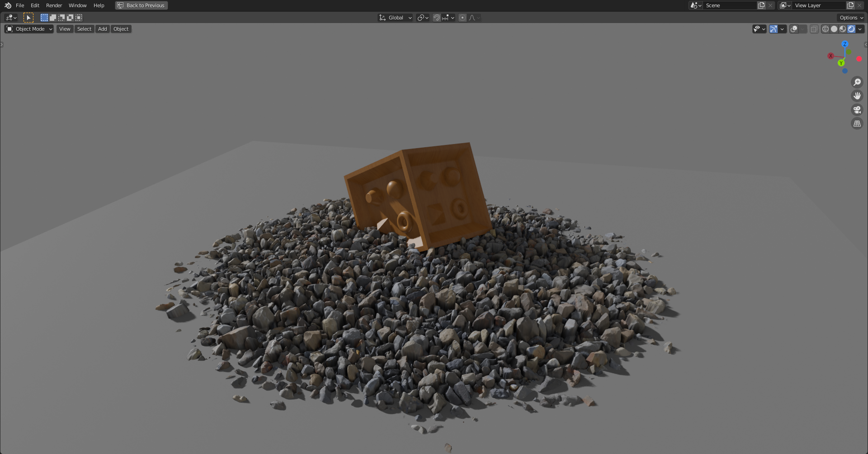Open the snapping options dropdown
This screenshot has width=868, height=454.
point(448,18)
